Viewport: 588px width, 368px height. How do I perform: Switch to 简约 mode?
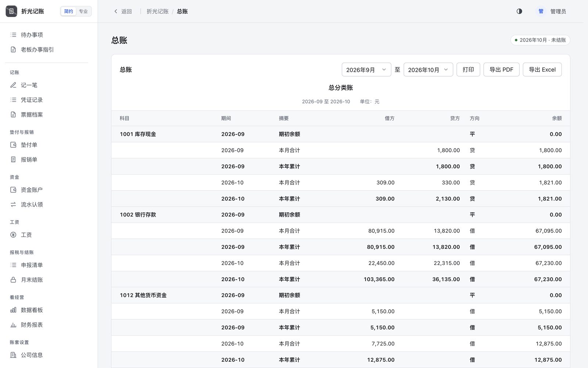pyautogui.click(x=68, y=11)
